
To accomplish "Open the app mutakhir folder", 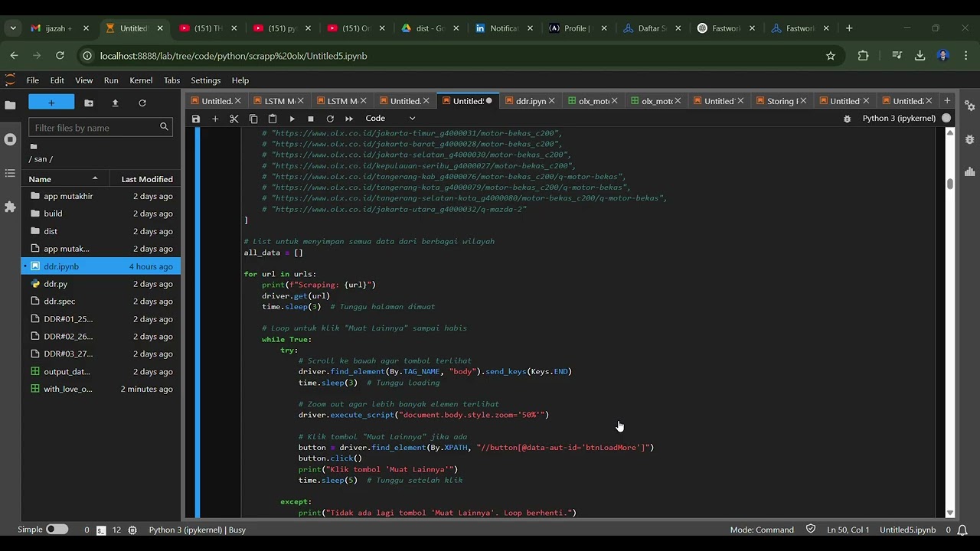I will click(x=103, y=196).
